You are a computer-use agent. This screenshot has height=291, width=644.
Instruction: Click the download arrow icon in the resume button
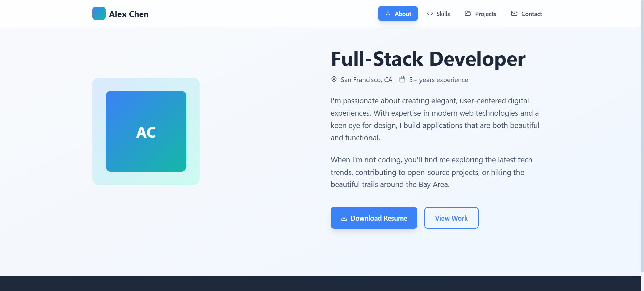pos(344,218)
